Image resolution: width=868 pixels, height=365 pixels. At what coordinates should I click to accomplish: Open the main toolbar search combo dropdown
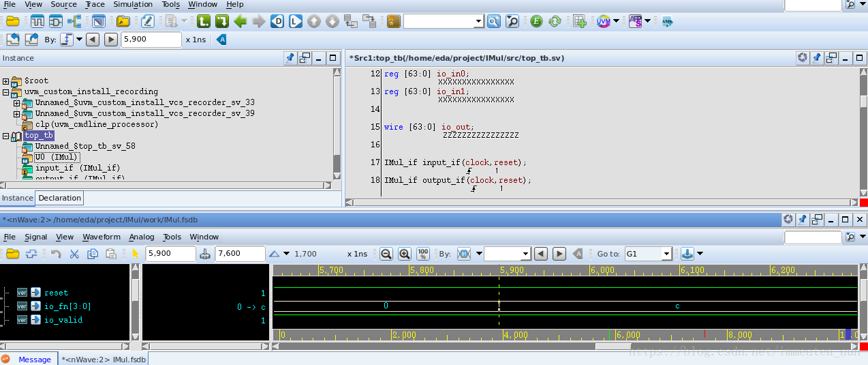pos(478,21)
